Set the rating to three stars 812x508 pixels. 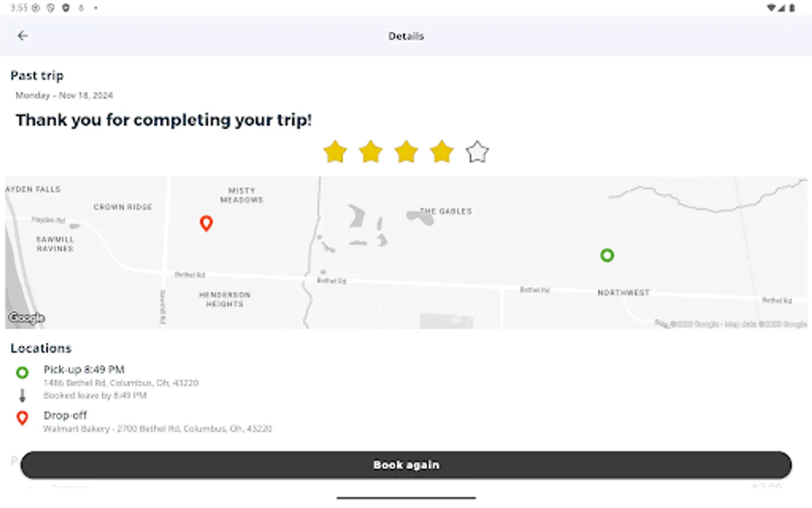[407, 152]
